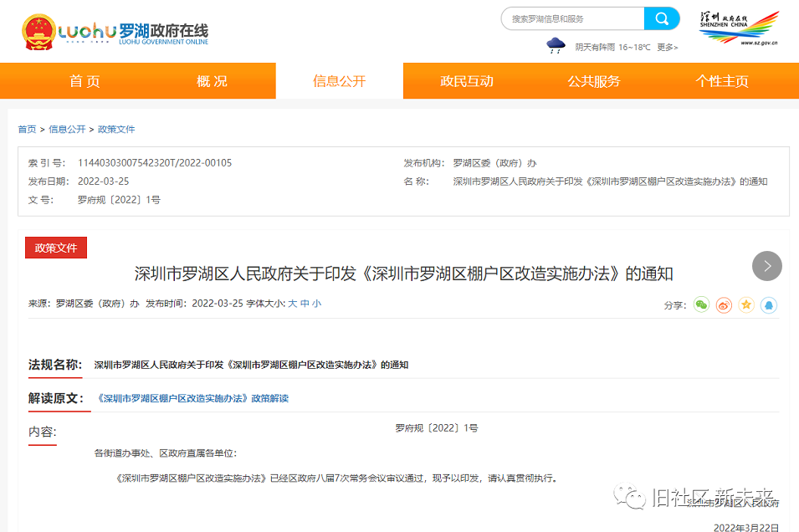
Task: Click the red 政策文件 tag
Action: (x=56, y=248)
